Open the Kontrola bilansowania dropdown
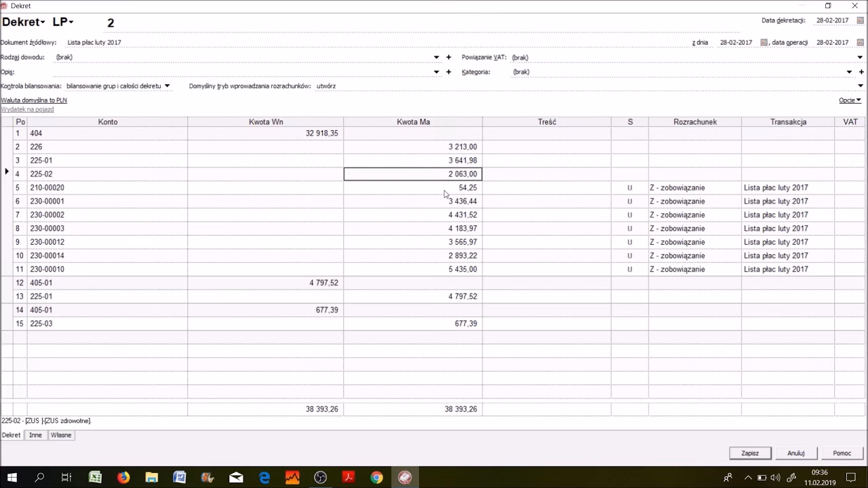Viewport: 868px width, 488px height. tap(167, 86)
